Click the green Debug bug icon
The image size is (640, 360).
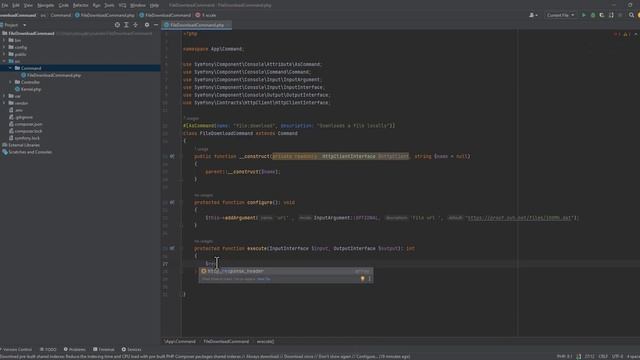click(x=593, y=15)
